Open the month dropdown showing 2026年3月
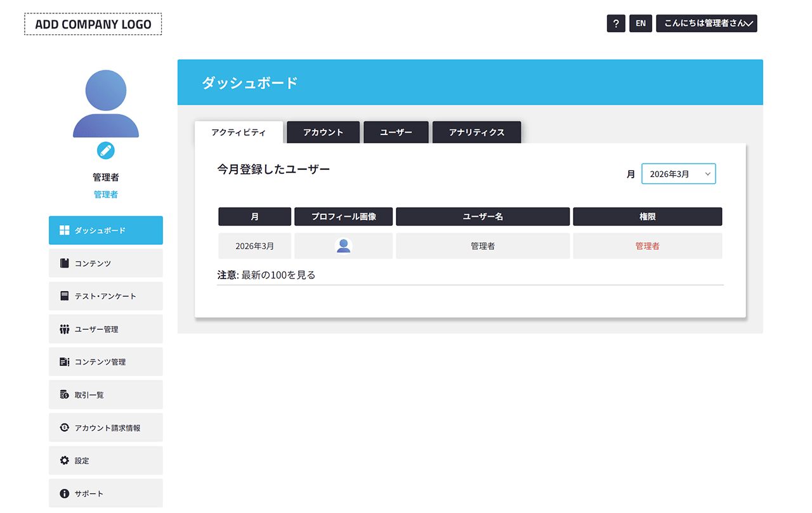 click(x=678, y=173)
